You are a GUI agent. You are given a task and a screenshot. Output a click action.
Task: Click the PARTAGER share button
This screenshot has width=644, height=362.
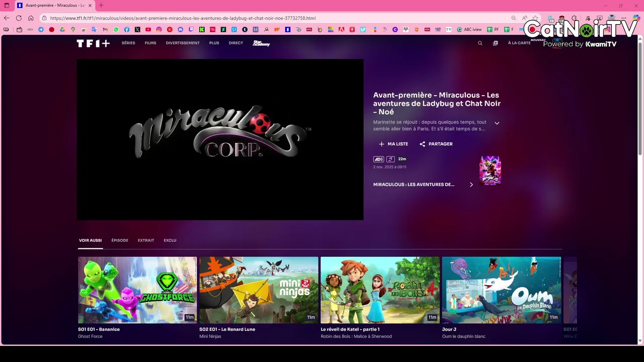pyautogui.click(x=436, y=144)
